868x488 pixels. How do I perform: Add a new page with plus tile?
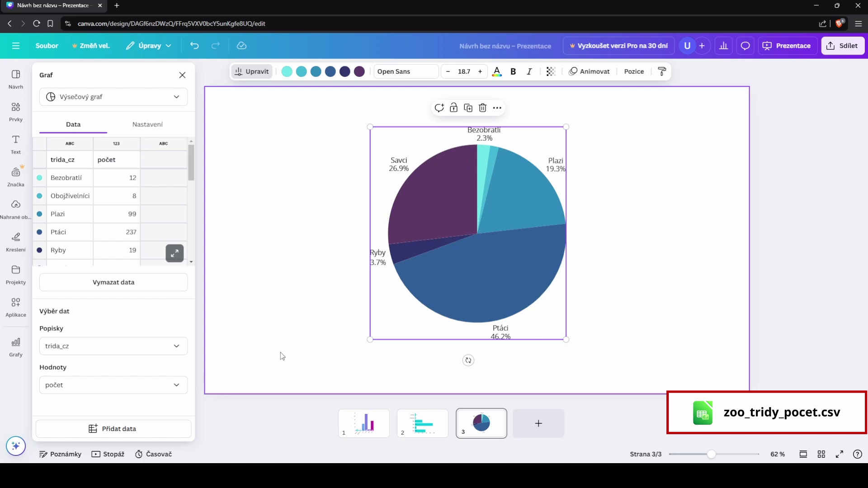538,423
